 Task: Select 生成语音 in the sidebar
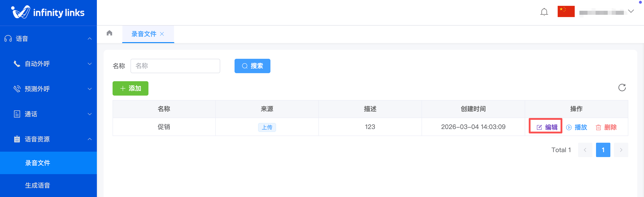pyautogui.click(x=38, y=185)
